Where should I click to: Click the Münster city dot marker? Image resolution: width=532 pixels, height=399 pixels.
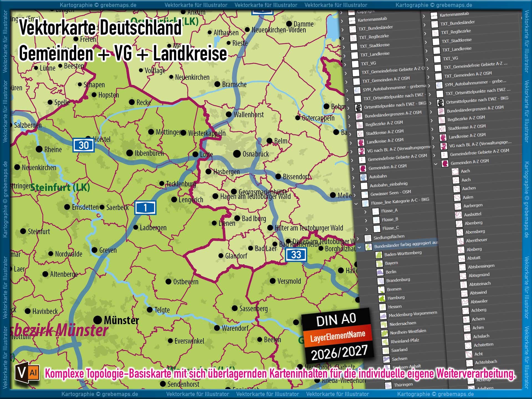coord(98,320)
